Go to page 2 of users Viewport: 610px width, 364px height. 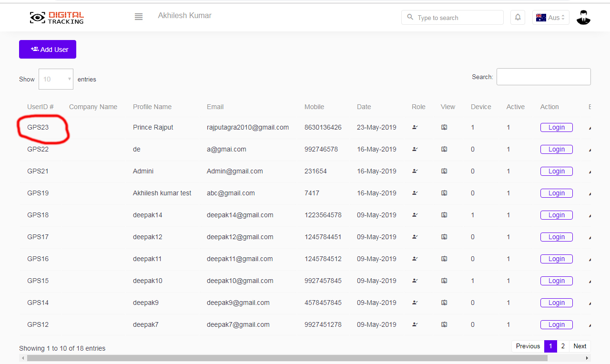(563, 346)
